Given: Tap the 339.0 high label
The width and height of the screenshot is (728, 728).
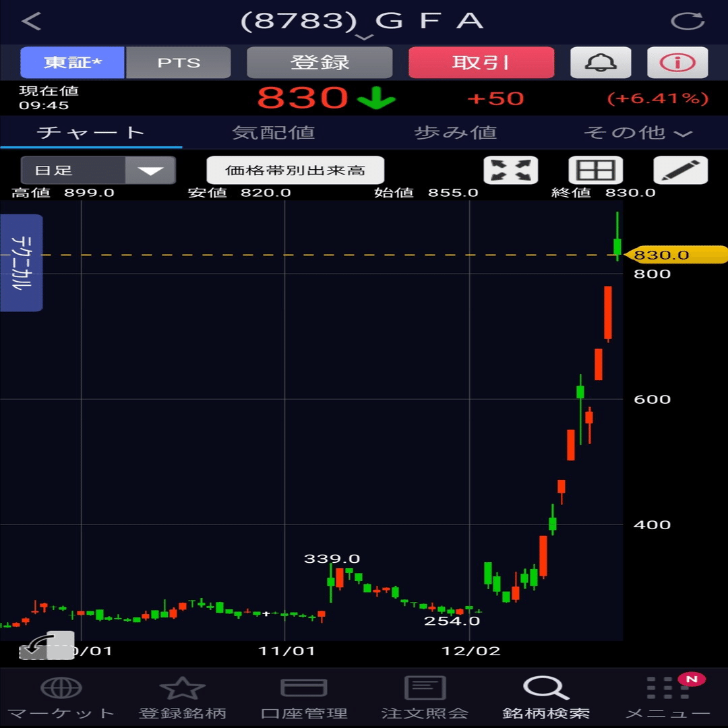Looking at the screenshot, I should (x=332, y=559).
